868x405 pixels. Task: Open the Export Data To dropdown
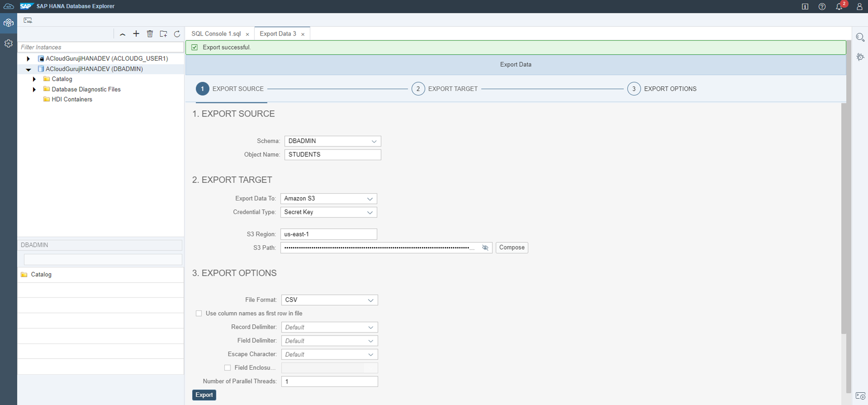click(x=329, y=198)
